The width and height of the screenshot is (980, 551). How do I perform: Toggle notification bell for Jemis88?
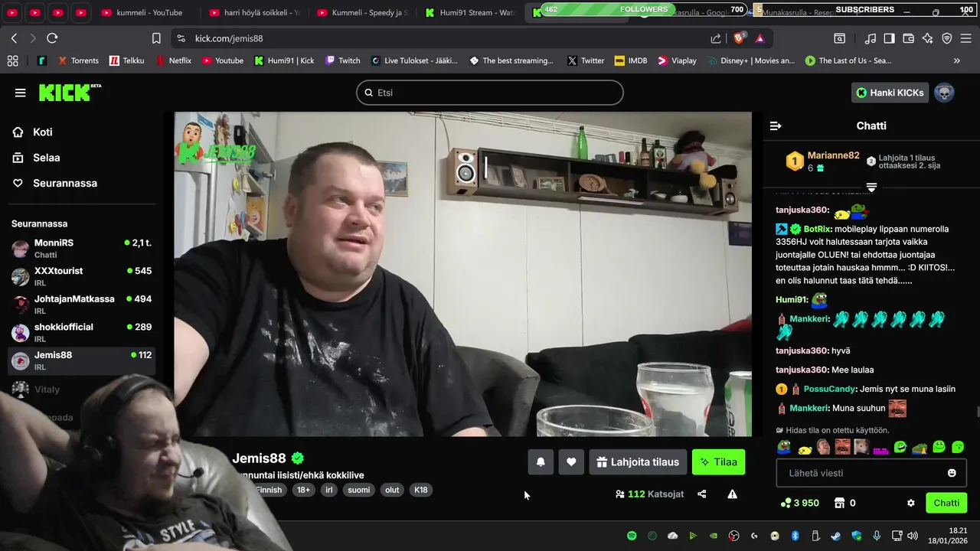click(541, 461)
